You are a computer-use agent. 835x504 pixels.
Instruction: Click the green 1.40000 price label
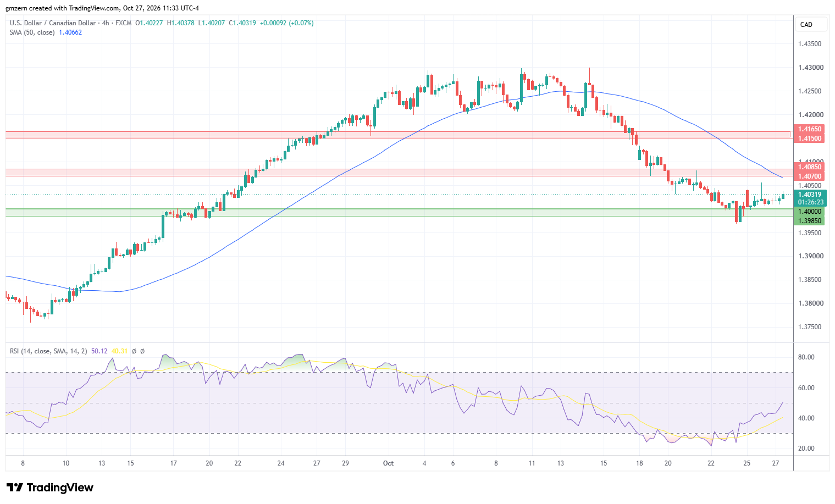[810, 212]
